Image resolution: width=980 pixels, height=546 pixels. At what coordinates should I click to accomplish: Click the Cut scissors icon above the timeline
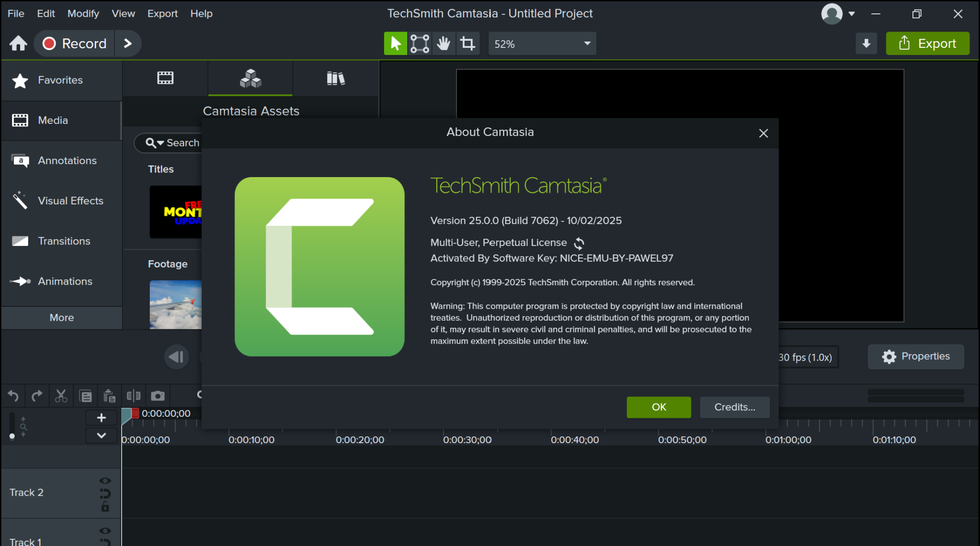click(61, 396)
